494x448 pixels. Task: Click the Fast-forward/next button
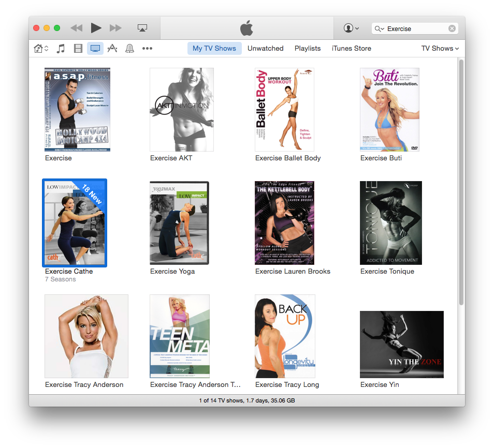115,28
